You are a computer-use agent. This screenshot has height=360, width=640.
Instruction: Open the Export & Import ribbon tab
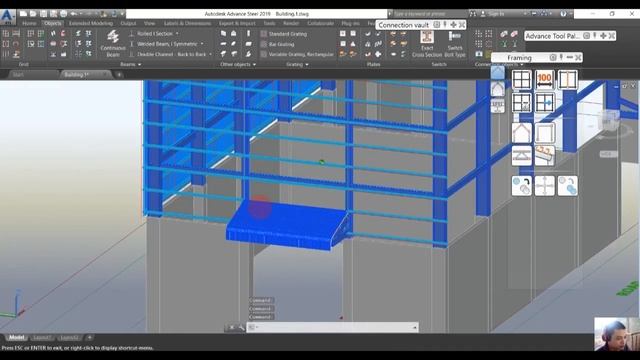[x=237, y=23]
